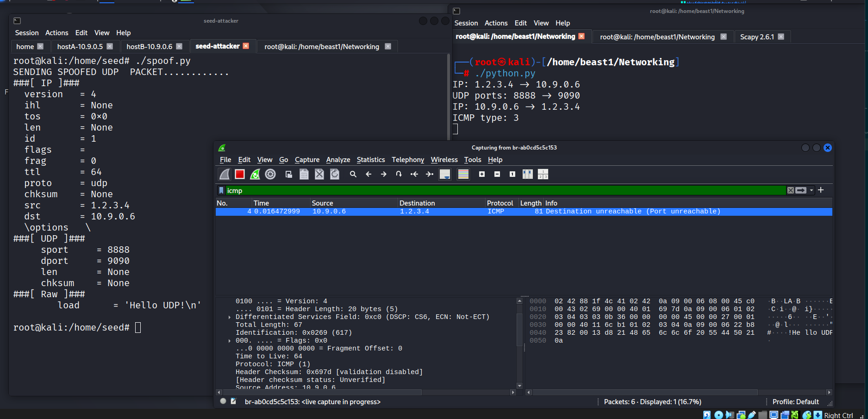Clear the icmp display filter
Screen dimensions: 868x419
[791, 190]
